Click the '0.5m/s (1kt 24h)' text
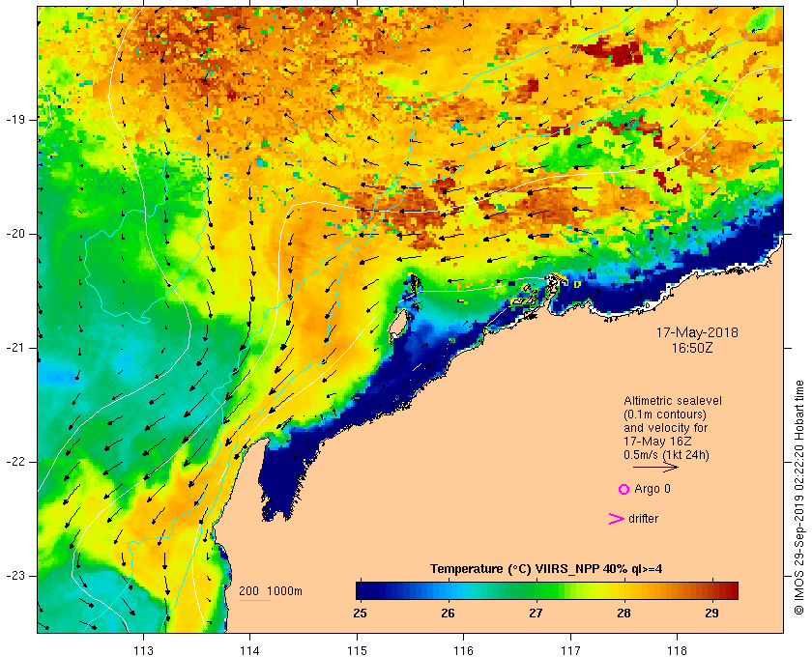The height and width of the screenshot is (657, 812). [666, 455]
